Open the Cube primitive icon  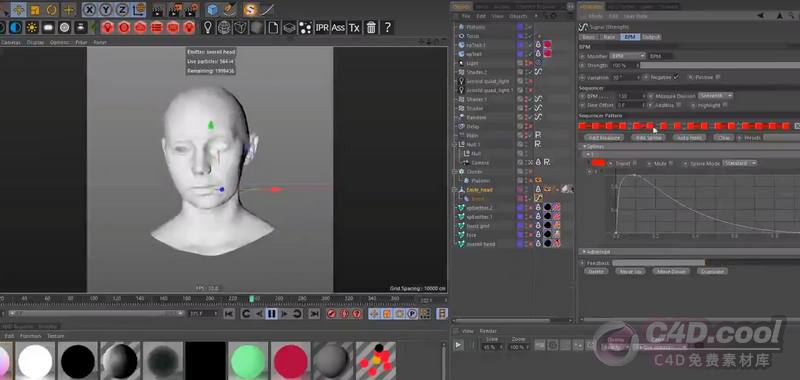coord(212,9)
